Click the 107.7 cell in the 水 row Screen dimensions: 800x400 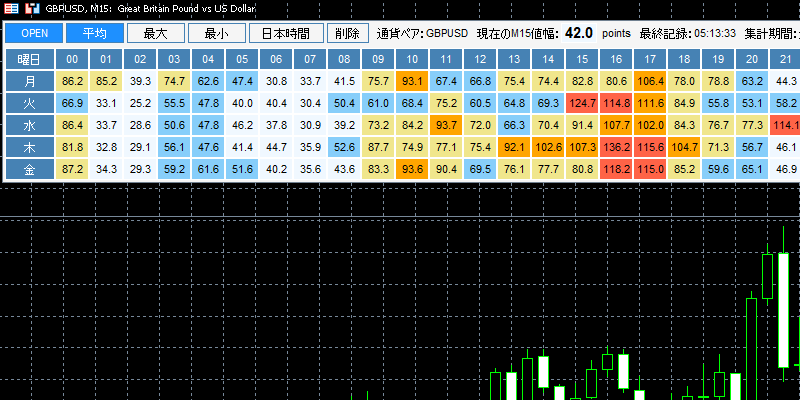(616, 126)
